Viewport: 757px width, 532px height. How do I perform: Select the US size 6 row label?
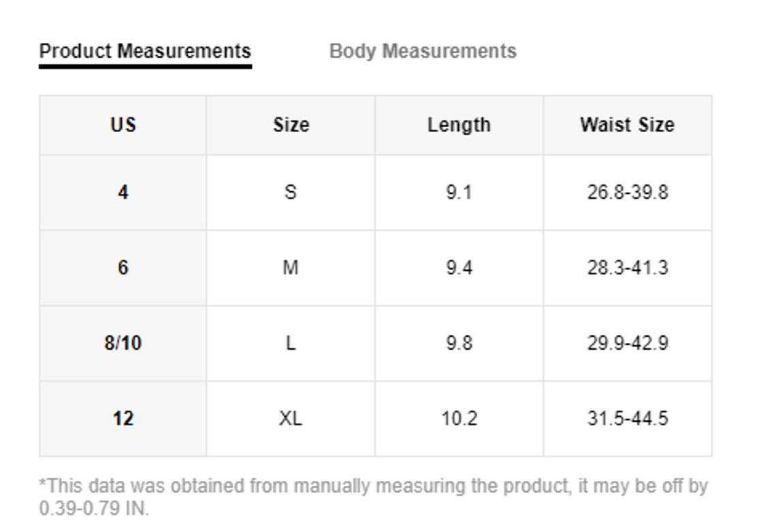pyautogui.click(x=123, y=267)
